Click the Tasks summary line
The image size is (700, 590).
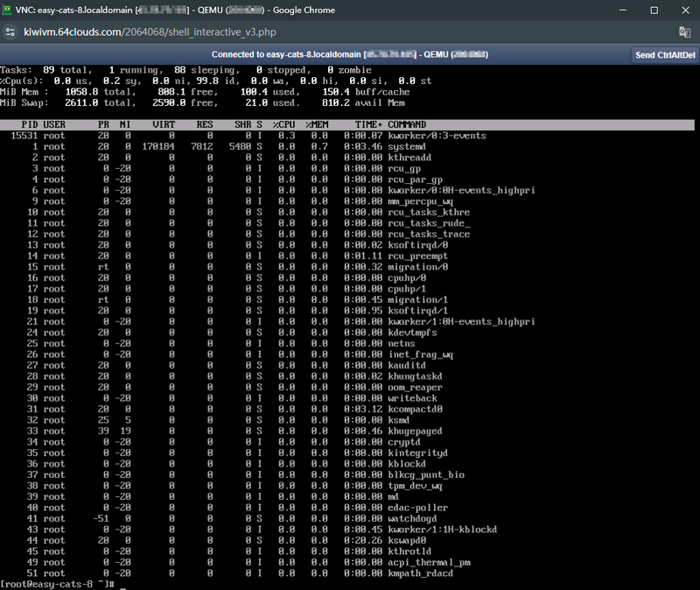[185, 70]
